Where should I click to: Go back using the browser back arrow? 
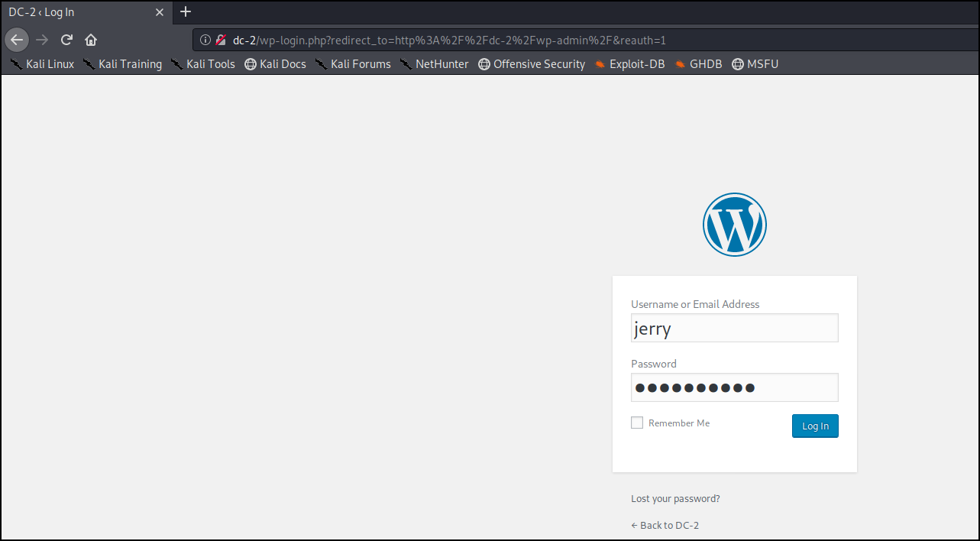[x=18, y=40]
